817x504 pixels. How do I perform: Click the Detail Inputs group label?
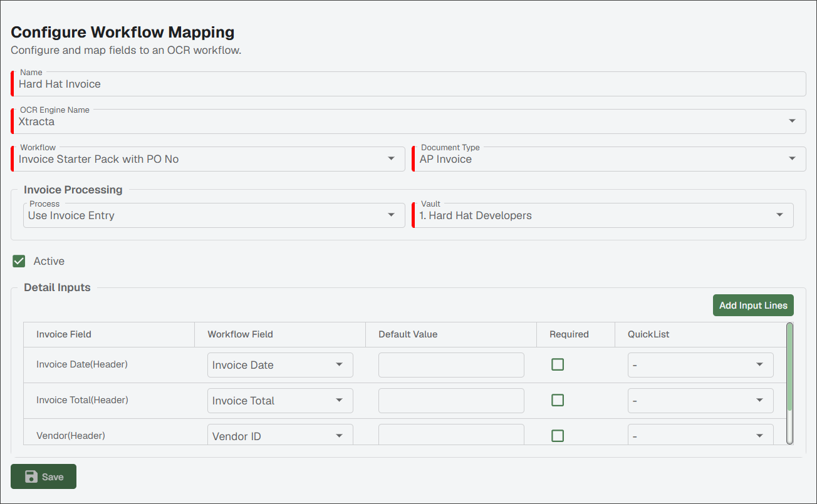57,287
